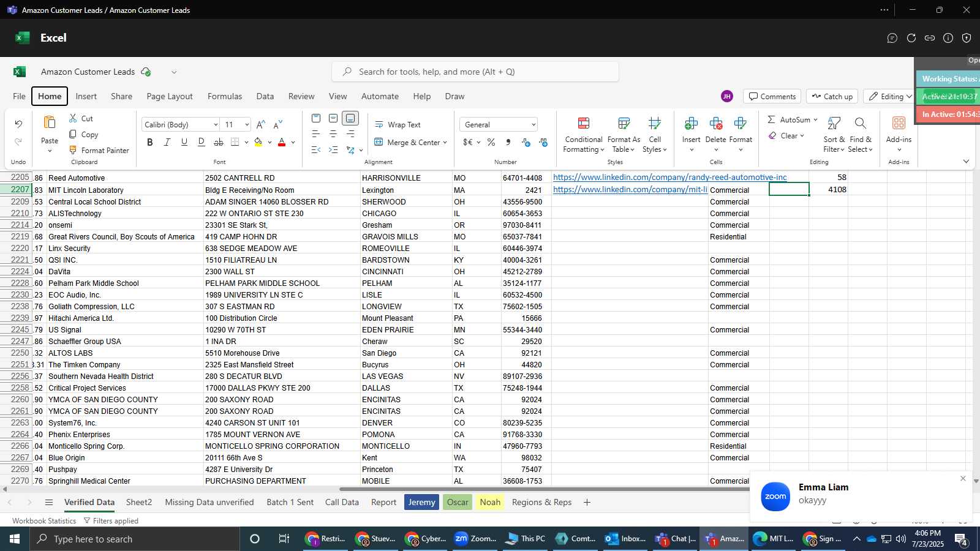Click Sort & Filter icon
Image resolution: width=980 pixels, height=551 pixels.
pos(834,124)
